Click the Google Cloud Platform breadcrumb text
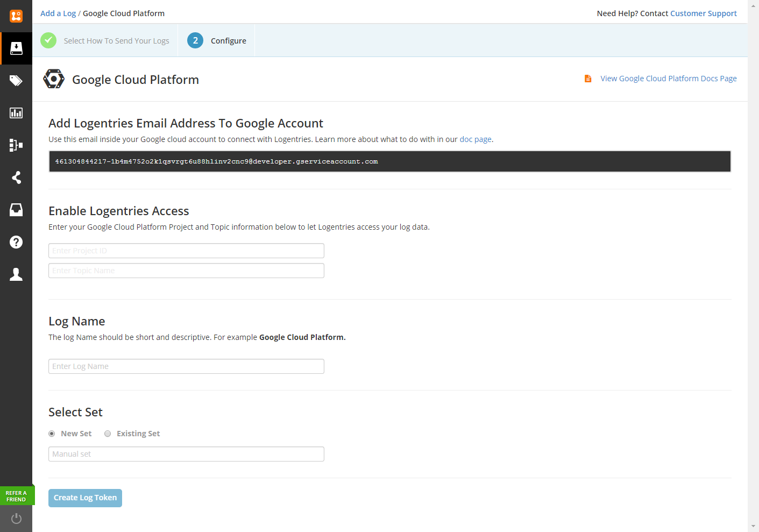This screenshot has width=759, height=532. tap(124, 13)
